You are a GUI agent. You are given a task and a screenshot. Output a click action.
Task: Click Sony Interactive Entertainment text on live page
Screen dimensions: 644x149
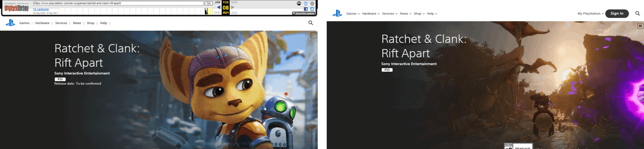click(409, 64)
